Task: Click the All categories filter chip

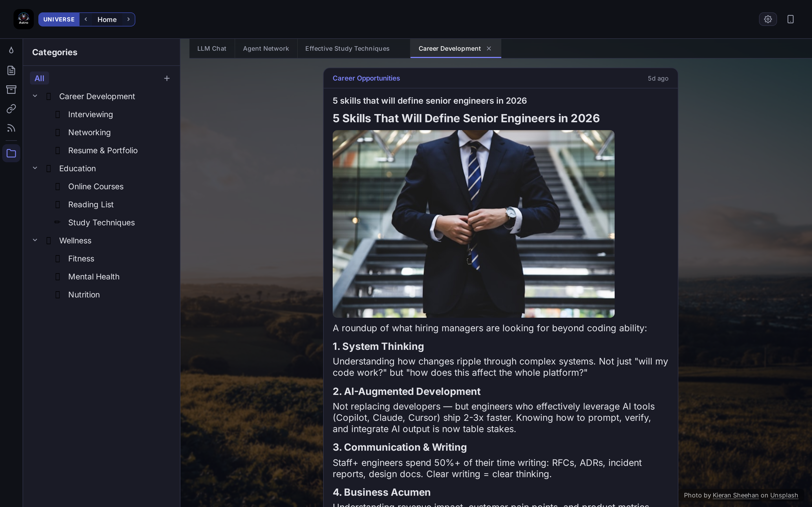Action: [x=39, y=78]
